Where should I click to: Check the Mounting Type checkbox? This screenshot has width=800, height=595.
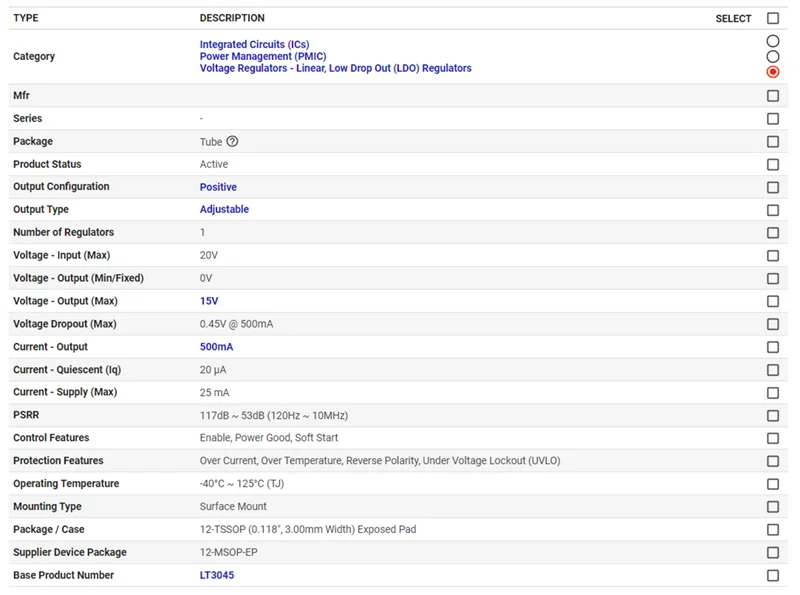coord(773,507)
